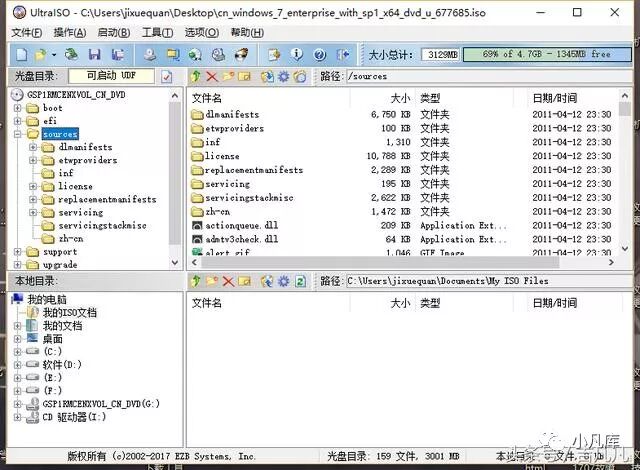The width and height of the screenshot is (640, 470).
Task: Expand the etwproviders tree node
Action: coord(33,160)
